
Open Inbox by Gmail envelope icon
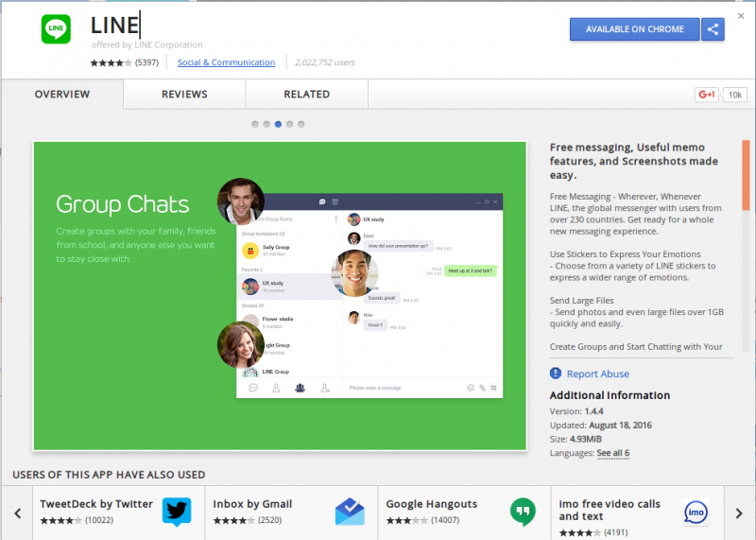click(350, 512)
